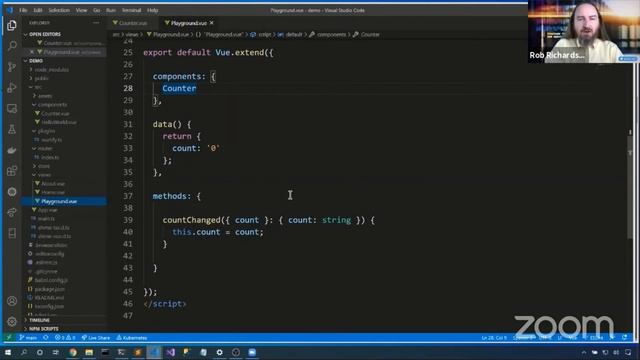Select the Playground.vue editor tab
The height and width of the screenshot is (360, 640).
click(189, 23)
